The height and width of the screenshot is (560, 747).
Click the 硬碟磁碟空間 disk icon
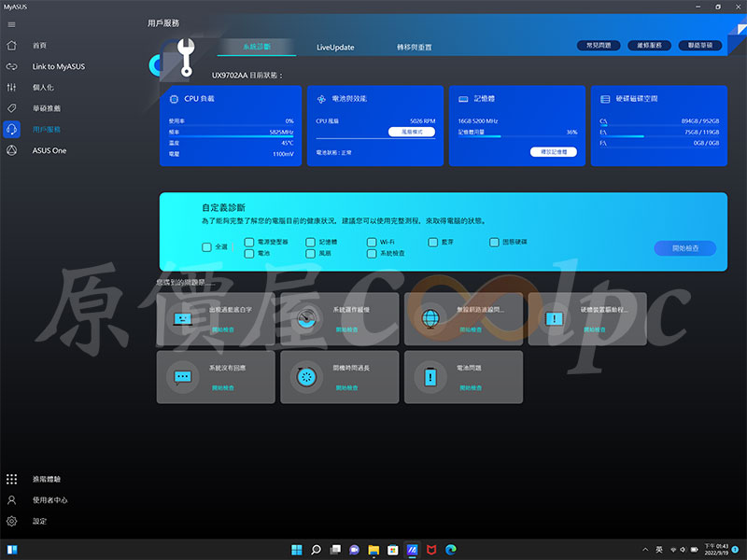pyautogui.click(x=605, y=99)
